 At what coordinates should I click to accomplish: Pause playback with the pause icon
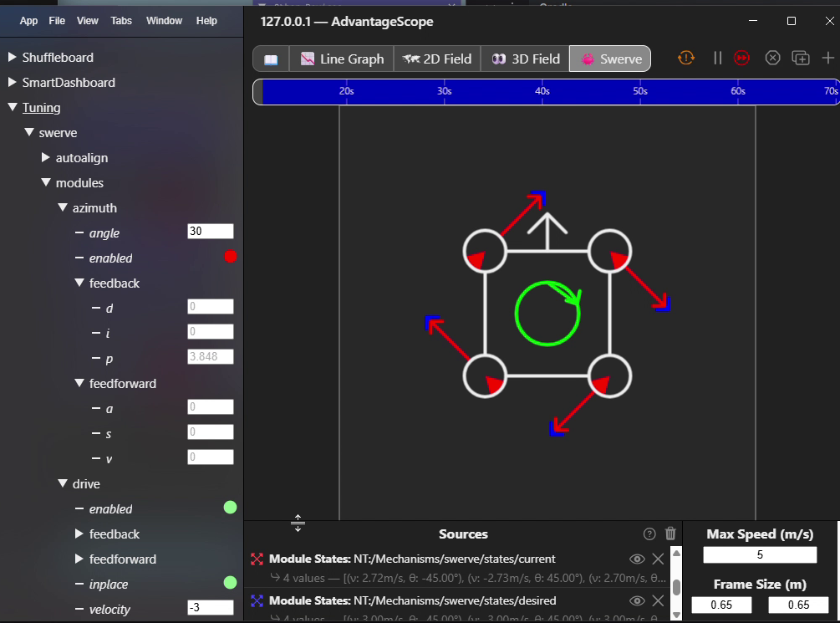(717, 58)
